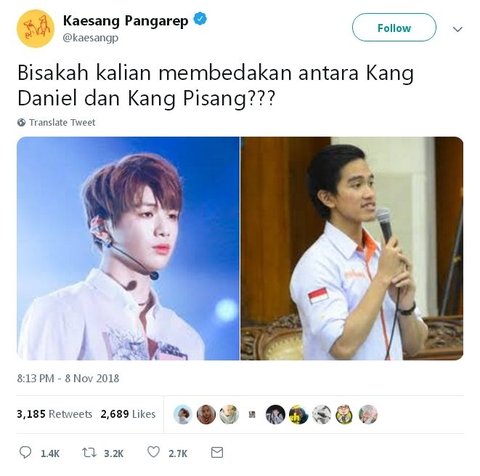Image resolution: width=480 pixels, height=476 pixels.
Task: Click the liker avatar with yellow cartoon
Action: click(x=345, y=414)
